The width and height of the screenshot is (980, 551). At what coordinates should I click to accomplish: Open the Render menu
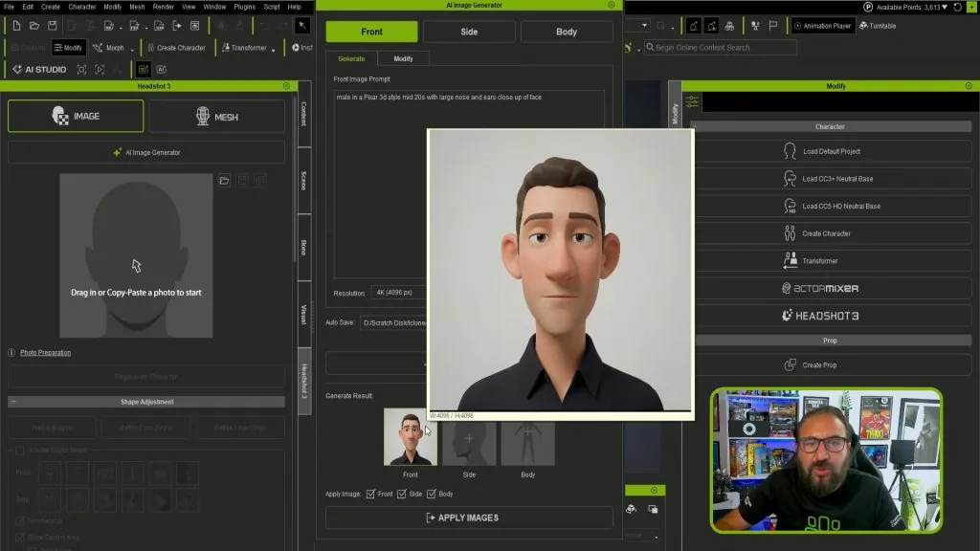pyautogui.click(x=163, y=7)
